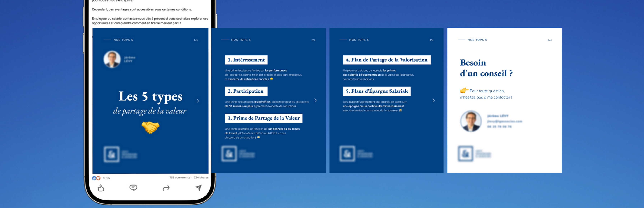Open the comment bubble icon
This screenshot has height=208, width=644.
(x=133, y=188)
